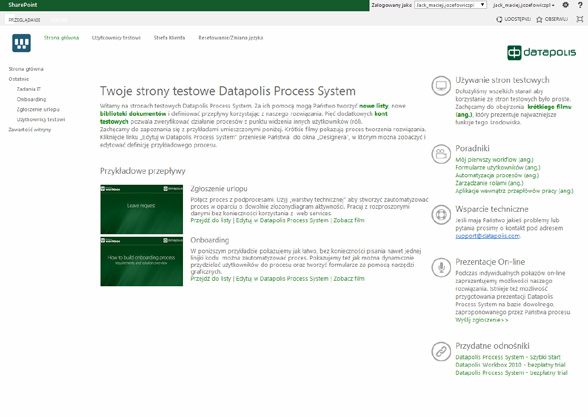
Task: Open Strona główna in top navigation
Action: [62, 38]
